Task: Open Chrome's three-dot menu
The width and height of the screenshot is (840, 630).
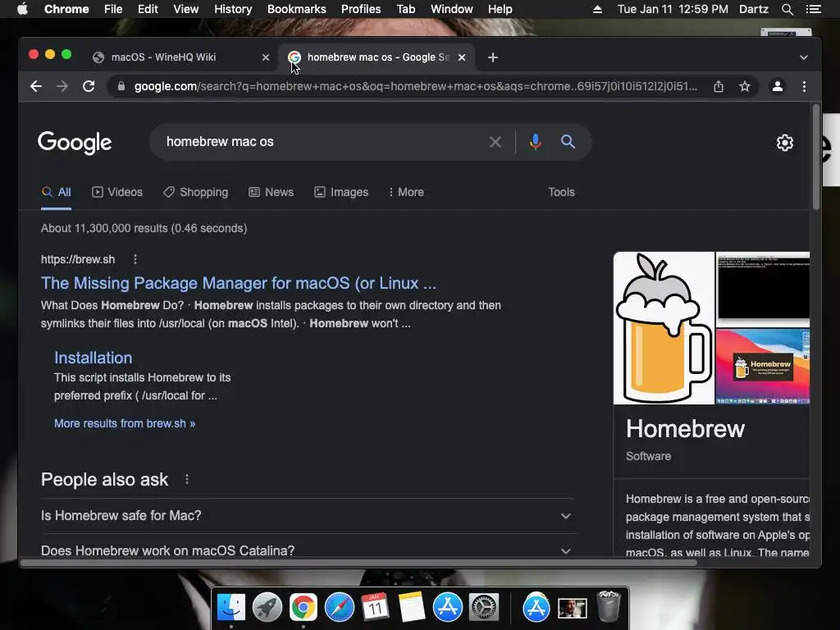Action: (x=804, y=86)
